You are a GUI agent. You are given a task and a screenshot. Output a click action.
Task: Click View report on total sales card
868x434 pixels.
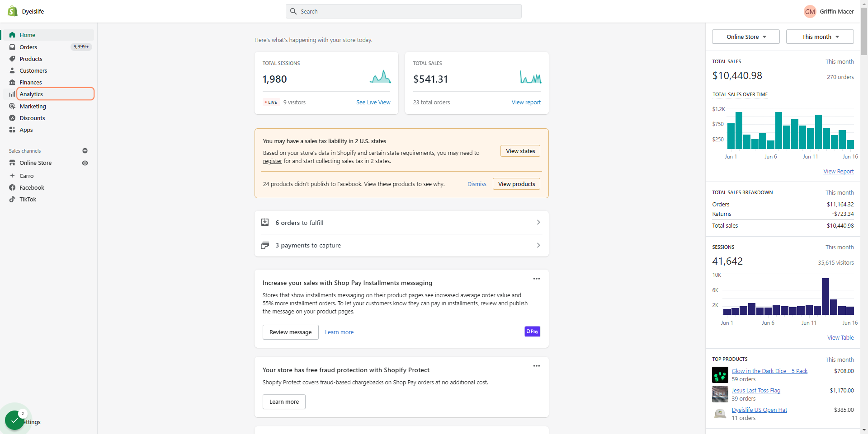(x=526, y=103)
